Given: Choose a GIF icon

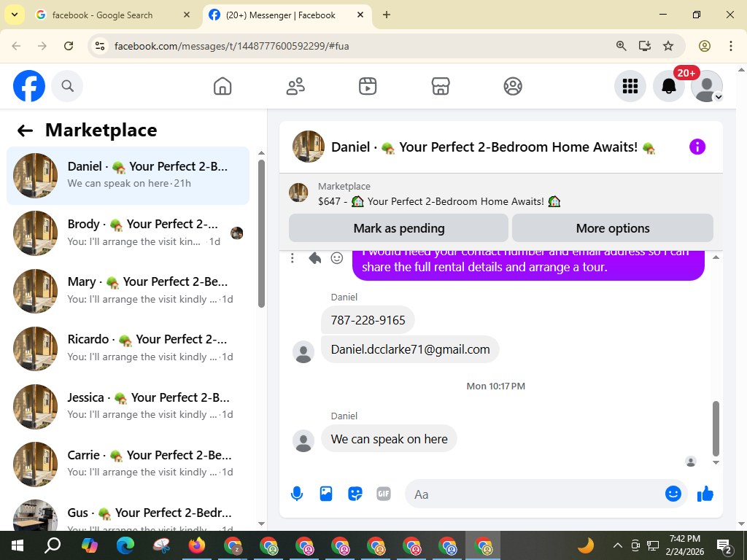Looking at the screenshot, I should pyautogui.click(x=384, y=494).
